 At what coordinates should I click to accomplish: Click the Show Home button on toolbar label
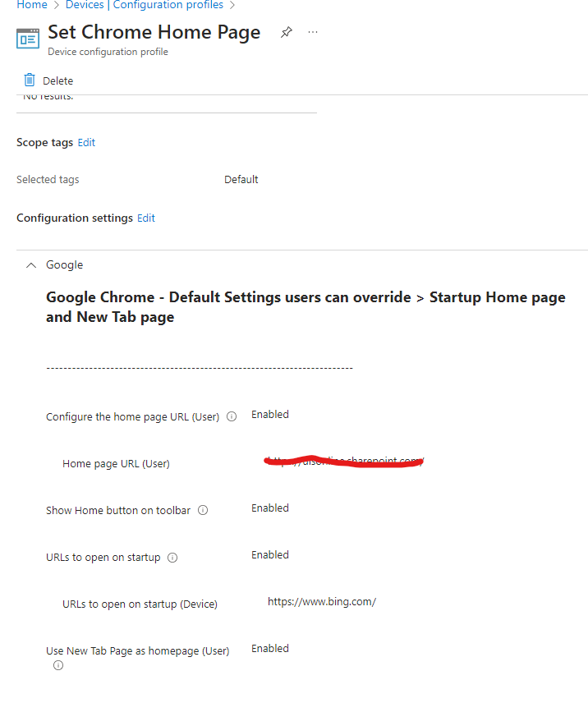[x=118, y=511]
